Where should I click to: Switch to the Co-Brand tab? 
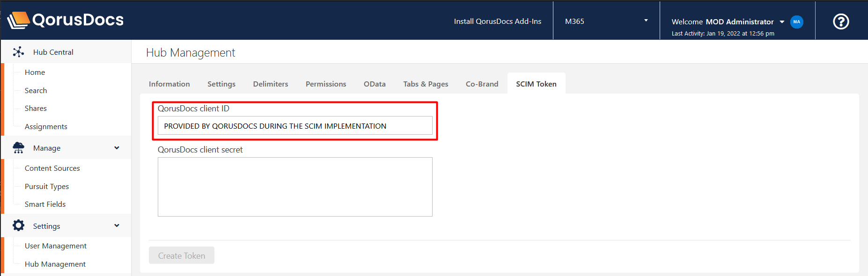pos(482,84)
